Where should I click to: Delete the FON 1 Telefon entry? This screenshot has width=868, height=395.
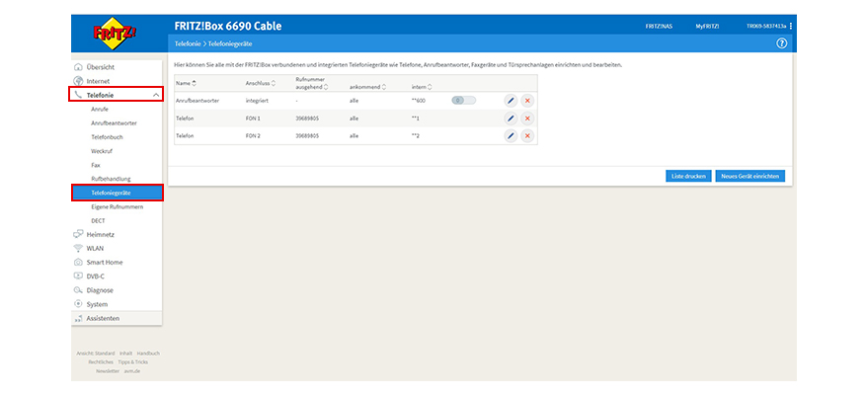coord(527,118)
